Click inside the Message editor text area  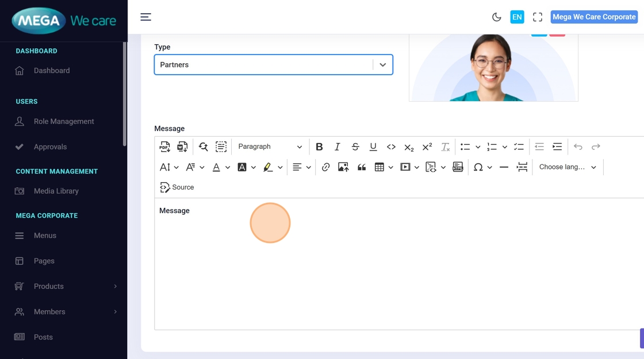(x=397, y=264)
